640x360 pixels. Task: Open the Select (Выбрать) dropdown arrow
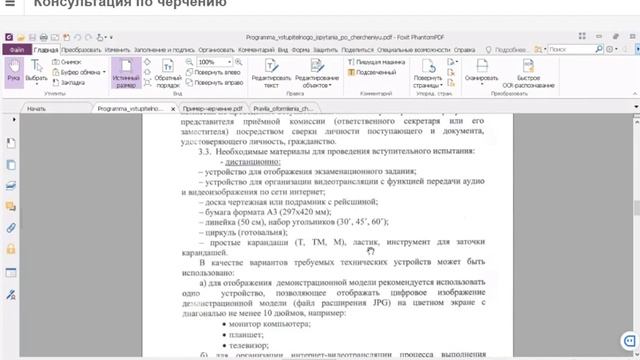[x=36, y=84]
